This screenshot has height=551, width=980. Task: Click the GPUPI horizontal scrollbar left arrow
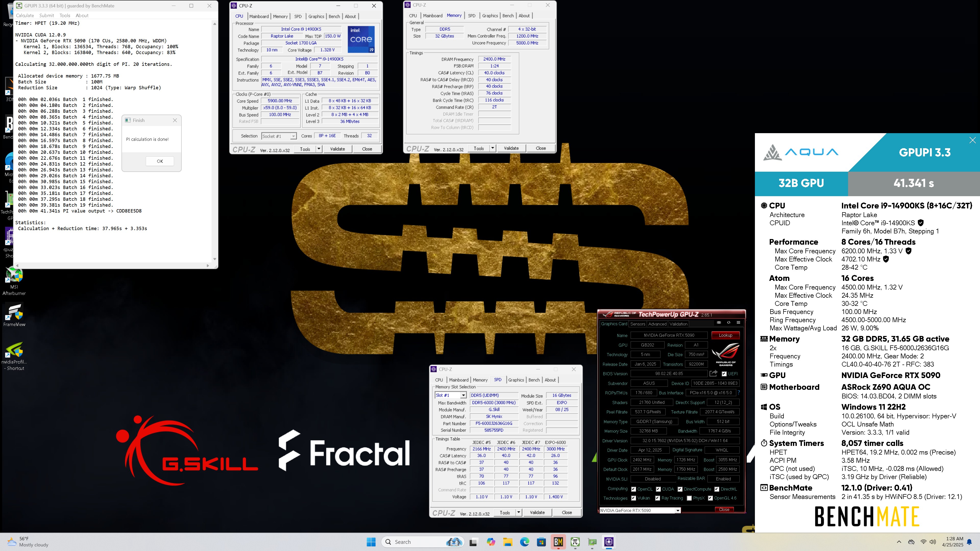18,265
